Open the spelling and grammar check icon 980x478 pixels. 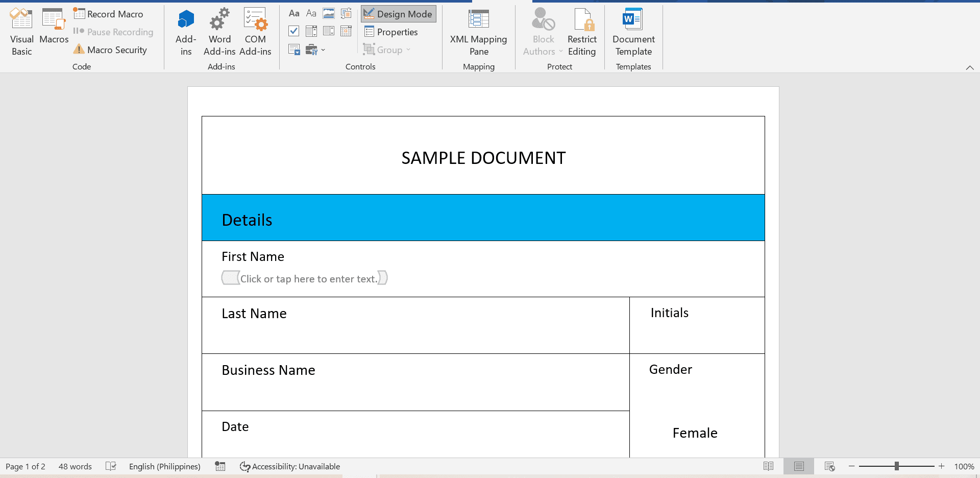click(111, 466)
